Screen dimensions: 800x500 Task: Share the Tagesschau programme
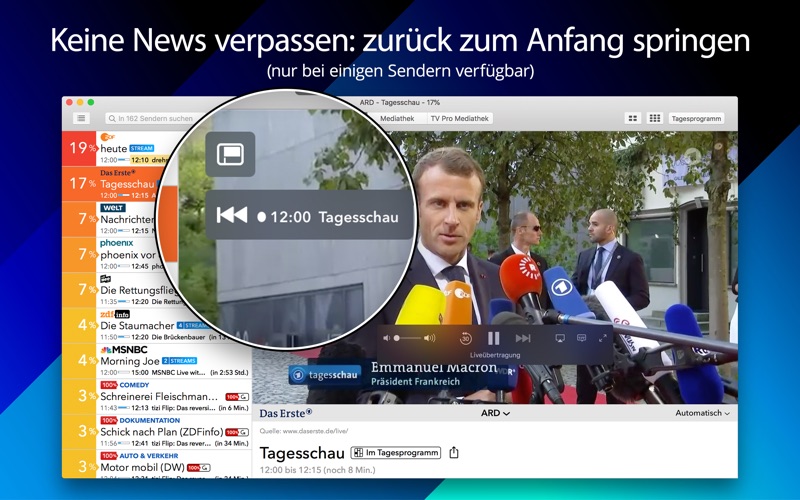click(454, 453)
